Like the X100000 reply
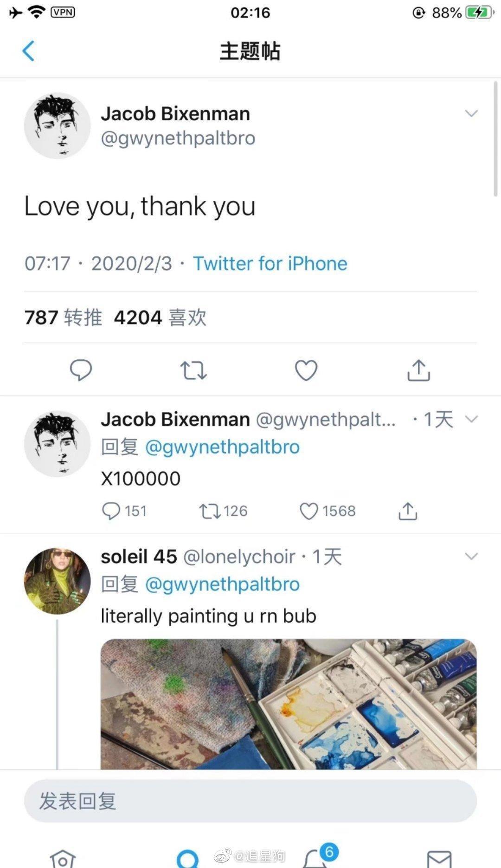501x868 pixels. [x=309, y=511]
